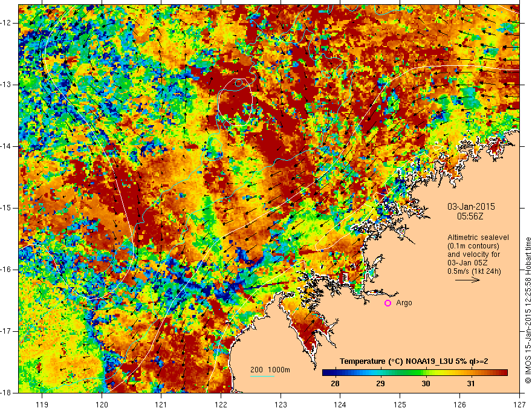Click the '28' color bar tick label
The width and height of the screenshot is (532, 411).
pyautogui.click(x=335, y=384)
